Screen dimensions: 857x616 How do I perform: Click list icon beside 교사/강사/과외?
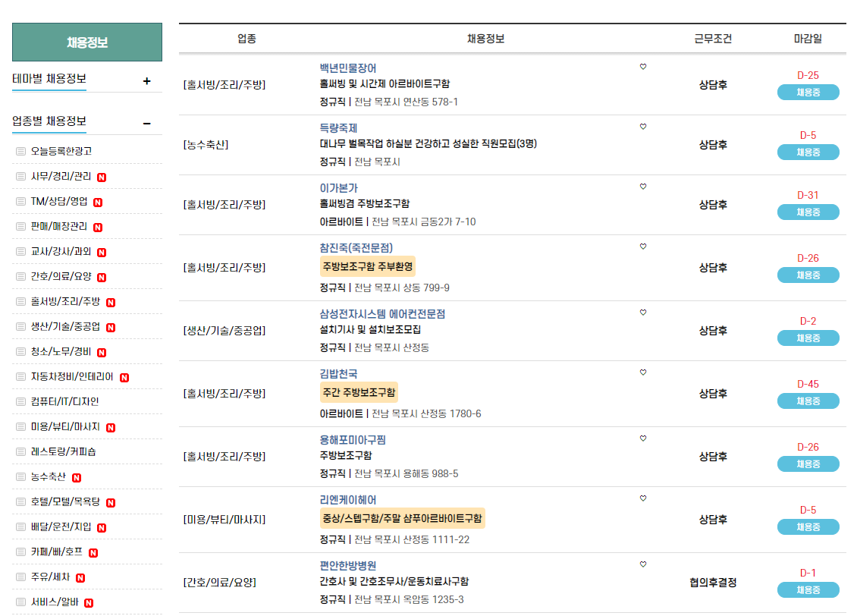(x=20, y=251)
